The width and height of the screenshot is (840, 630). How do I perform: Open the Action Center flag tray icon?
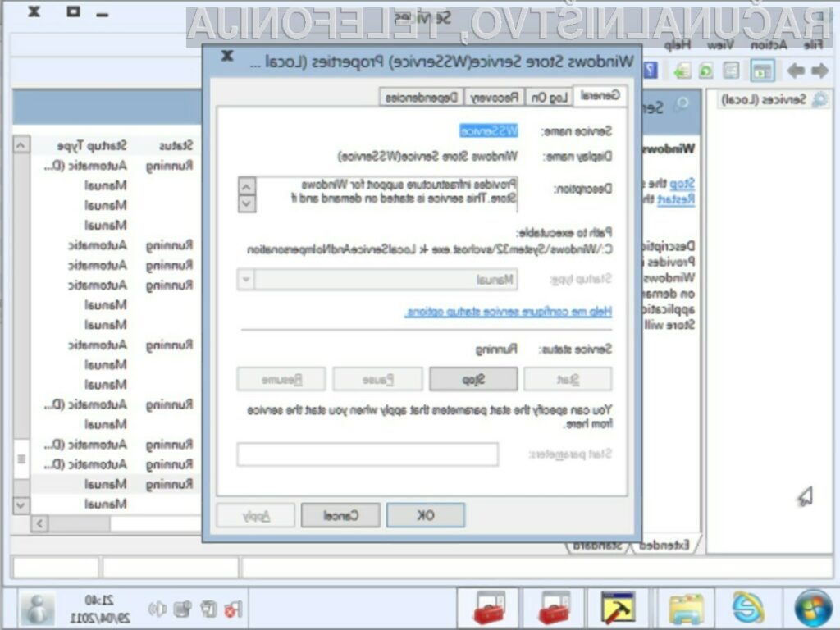tap(233, 609)
